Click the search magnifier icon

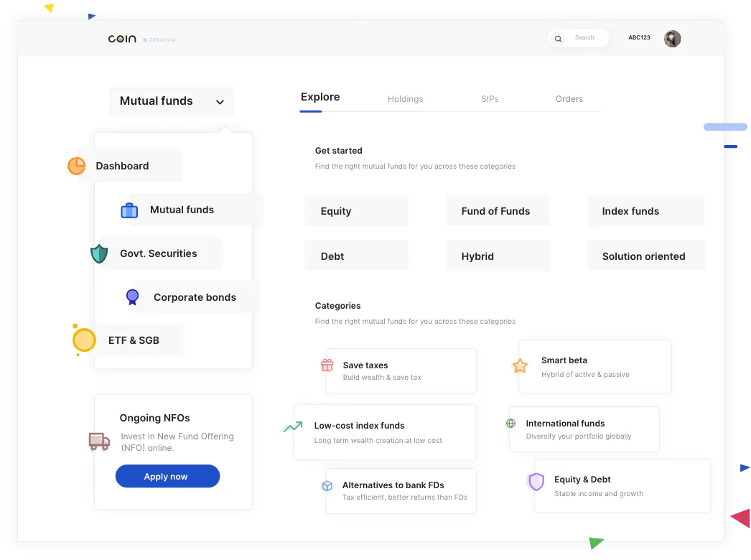point(558,39)
